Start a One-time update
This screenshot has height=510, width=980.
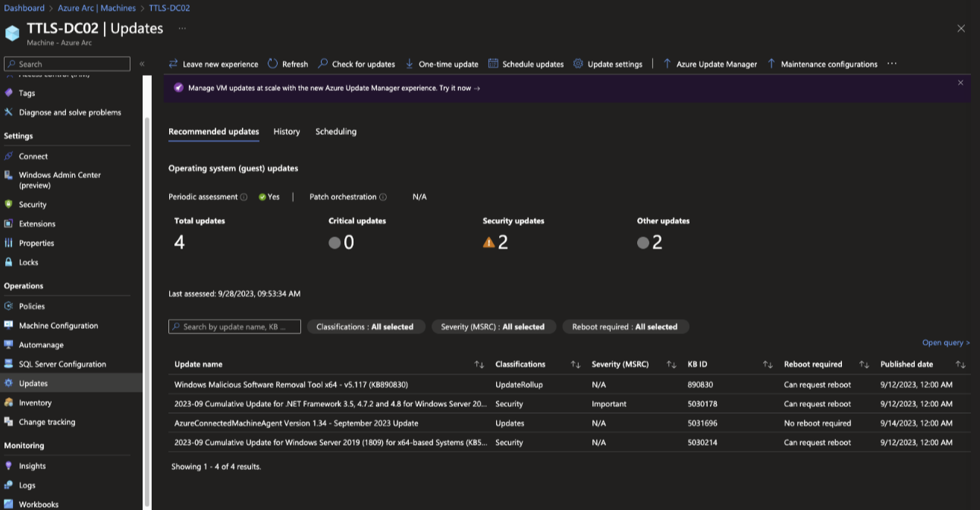coord(442,64)
